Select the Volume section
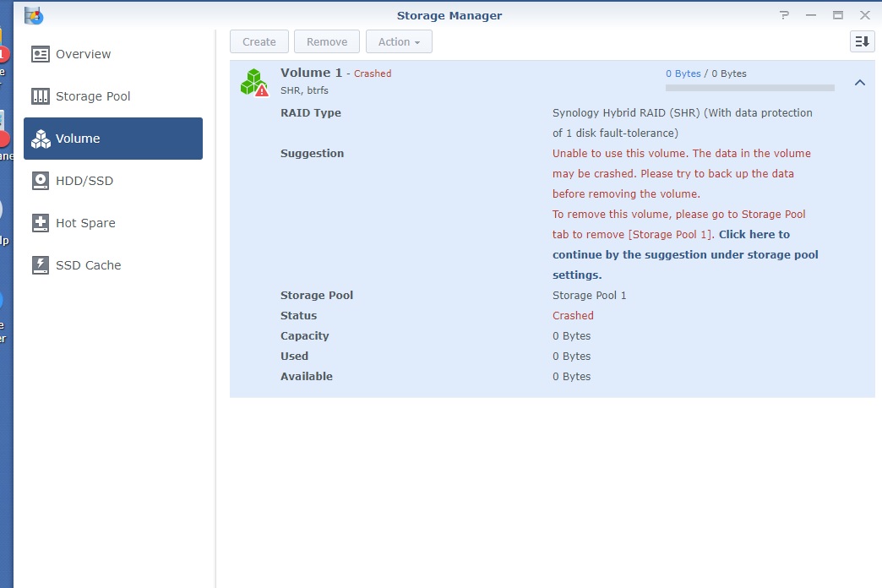The height and width of the screenshot is (588, 882). pyautogui.click(x=113, y=139)
